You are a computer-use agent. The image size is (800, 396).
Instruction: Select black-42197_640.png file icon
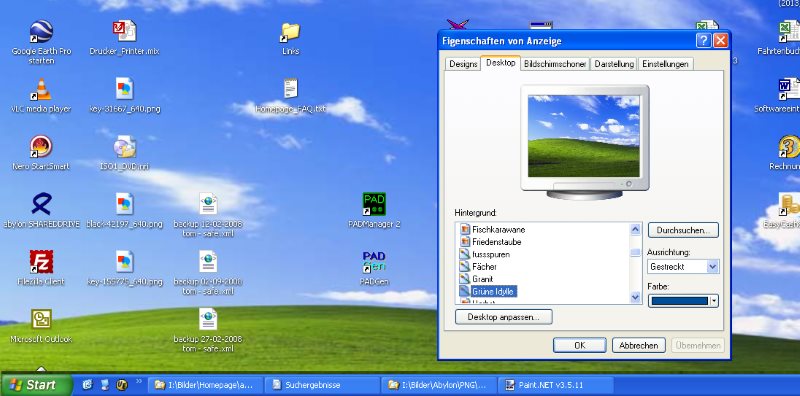click(x=124, y=204)
